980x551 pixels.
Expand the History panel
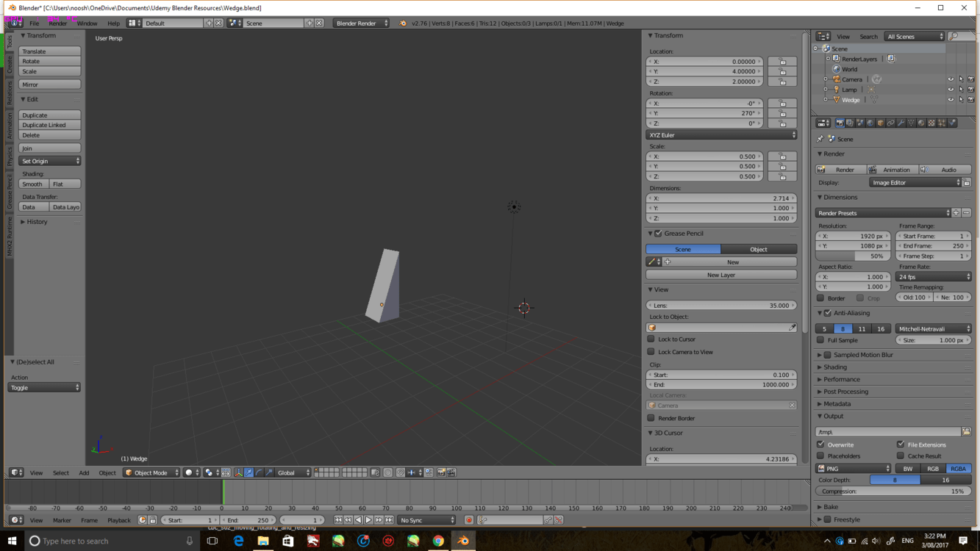[x=37, y=222]
